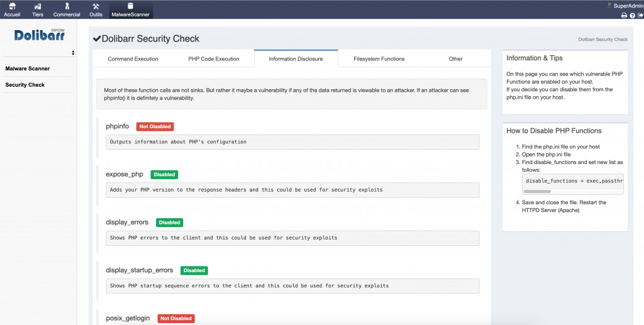Click the logout arrow icon
Screen dimensions: 644x325
pos(640,15)
